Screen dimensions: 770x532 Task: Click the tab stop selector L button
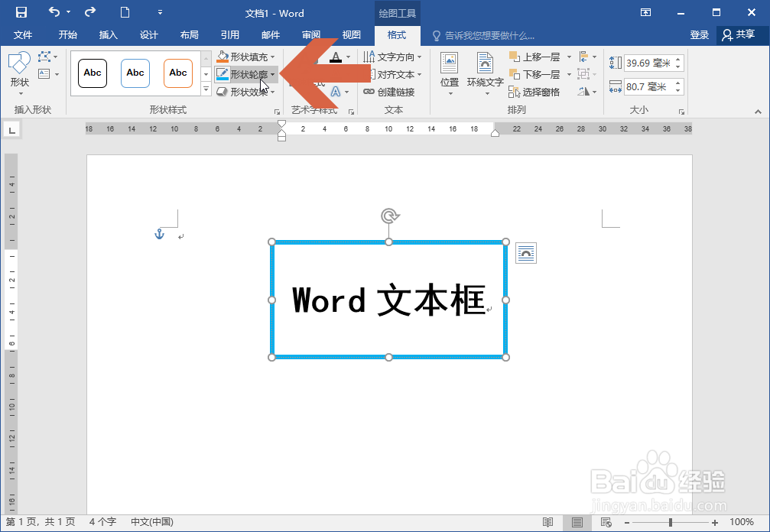11,130
